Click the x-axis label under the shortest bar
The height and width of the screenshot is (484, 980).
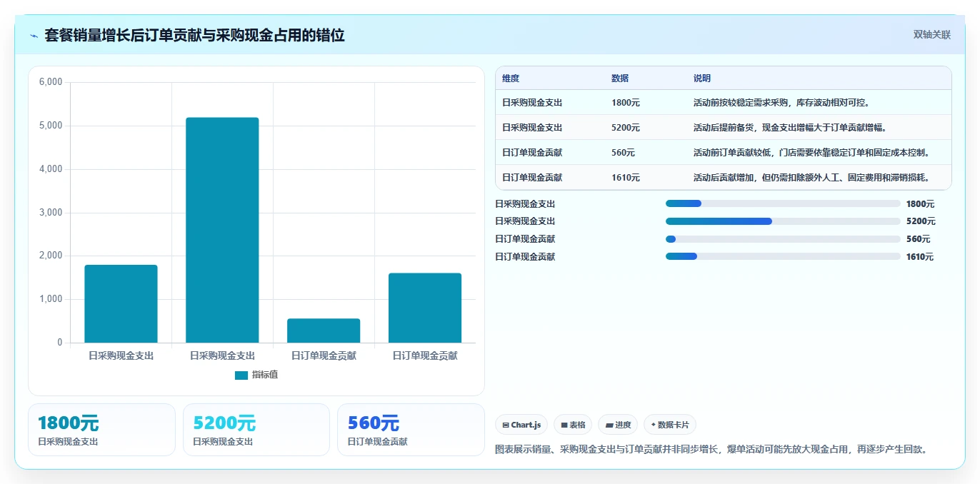click(324, 355)
